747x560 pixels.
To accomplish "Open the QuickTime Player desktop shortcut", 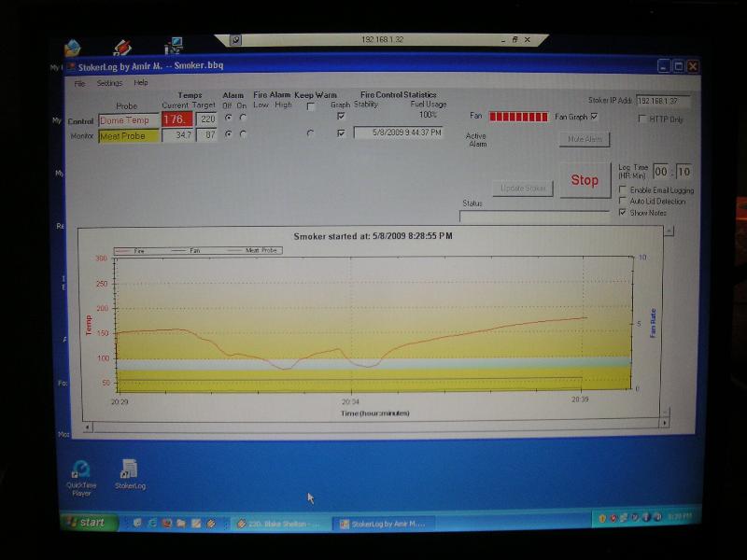I will click(x=81, y=469).
